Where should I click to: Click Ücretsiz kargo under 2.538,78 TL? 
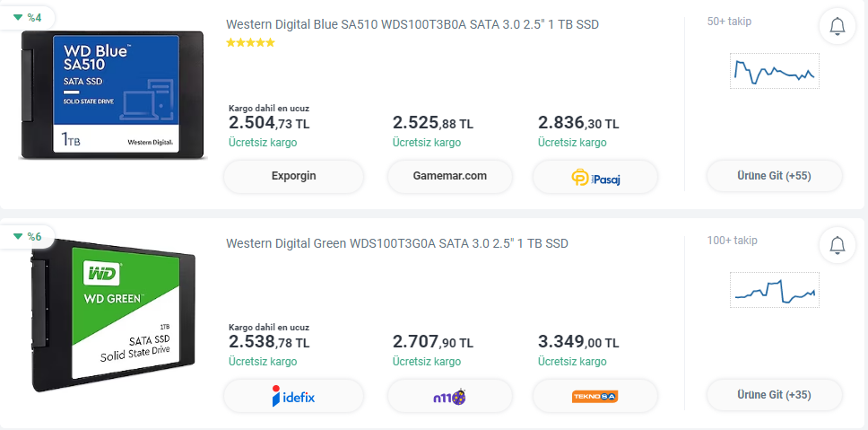(x=263, y=362)
